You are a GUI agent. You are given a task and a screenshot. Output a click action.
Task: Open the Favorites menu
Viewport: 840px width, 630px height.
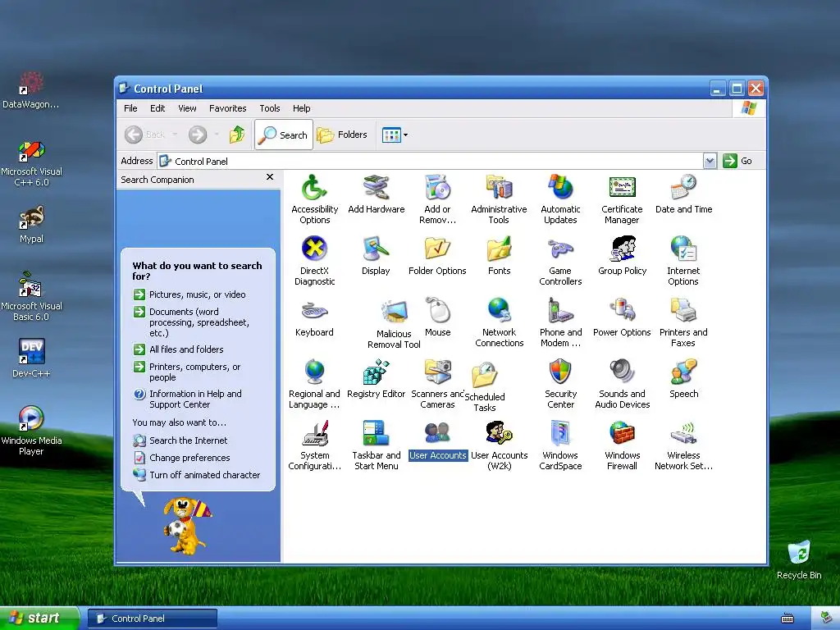[x=228, y=108]
